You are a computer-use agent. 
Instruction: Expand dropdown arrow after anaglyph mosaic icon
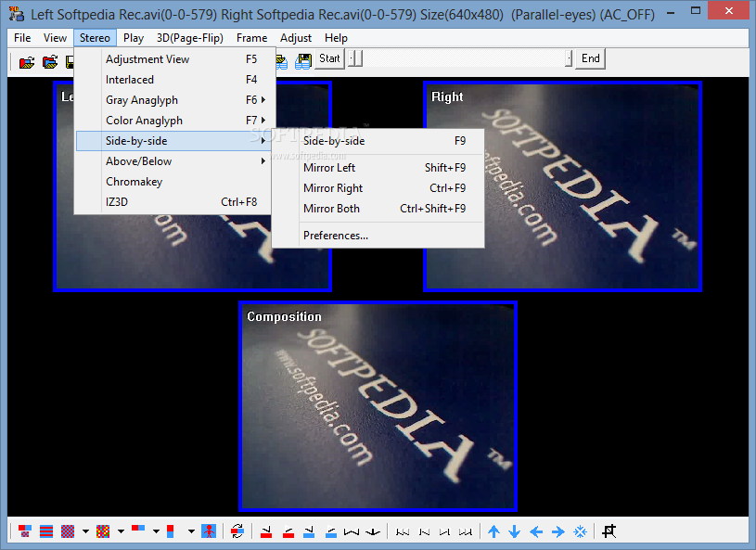(x=121, y=531)
